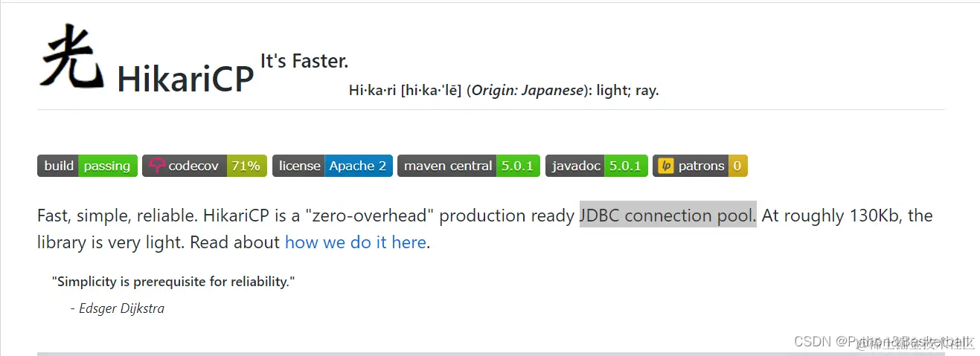Viewport: 980px width, 356px height.
Task: Click the yellow Liberapay patrons icon
Action: click(666, 166)
